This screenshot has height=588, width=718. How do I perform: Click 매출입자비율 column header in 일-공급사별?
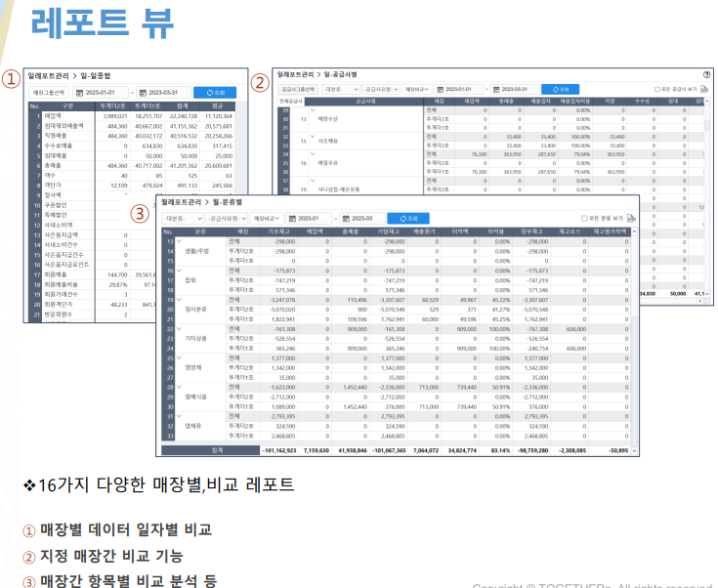tap(574, 102)
